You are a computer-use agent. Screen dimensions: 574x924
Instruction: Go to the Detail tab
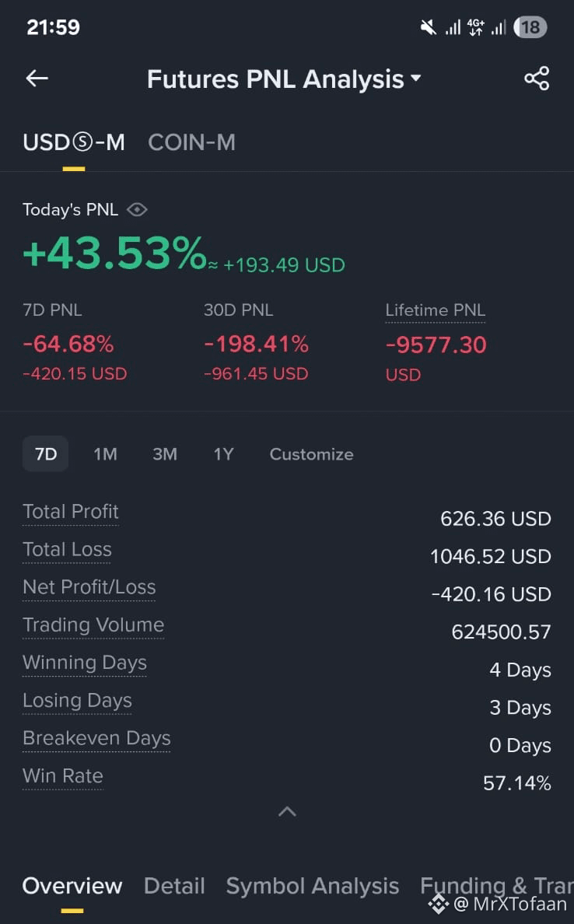(174, 886)
